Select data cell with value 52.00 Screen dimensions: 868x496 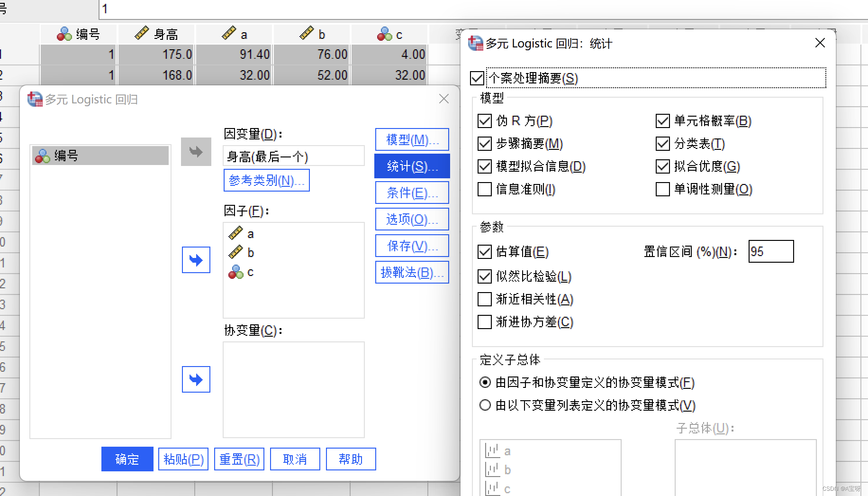click(311, 75)
